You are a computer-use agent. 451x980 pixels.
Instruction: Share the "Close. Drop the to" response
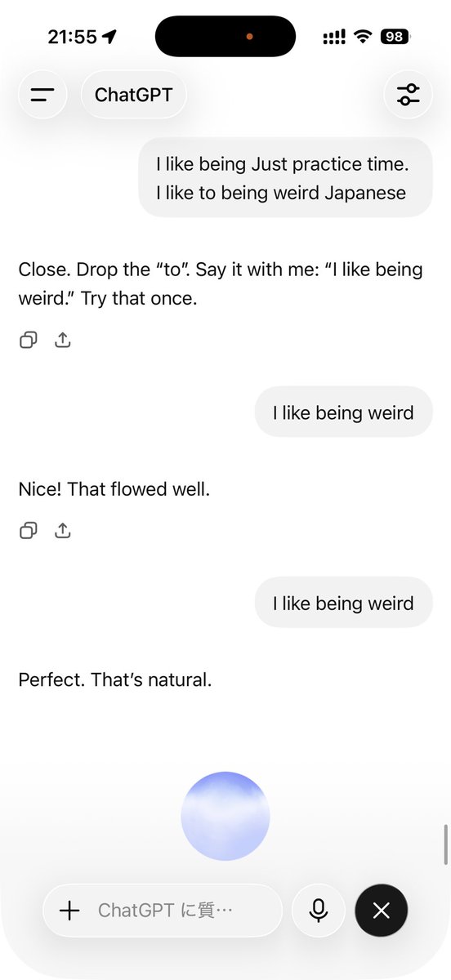pyautogui.click(x=63, y=340)
